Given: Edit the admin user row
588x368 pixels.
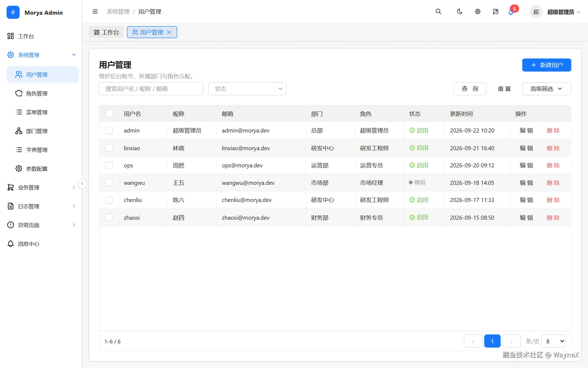Looking at the screenshot, I should coord(526,131).
